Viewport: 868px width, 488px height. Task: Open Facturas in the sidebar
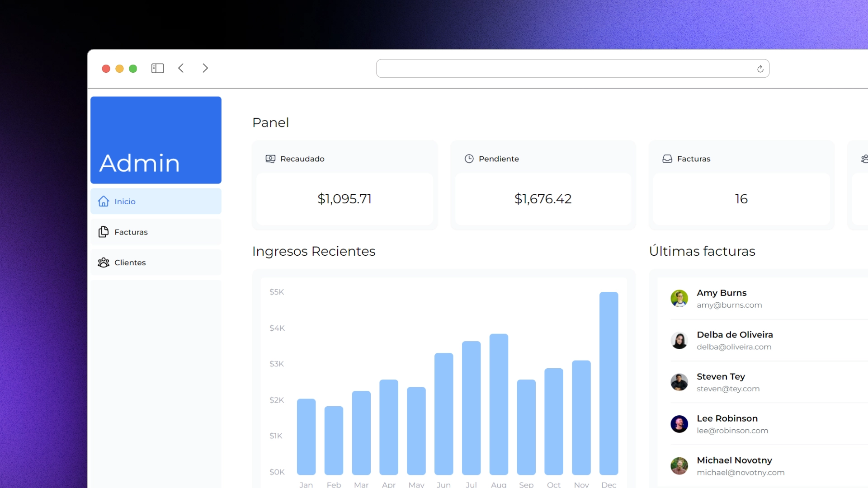[156, 232]
